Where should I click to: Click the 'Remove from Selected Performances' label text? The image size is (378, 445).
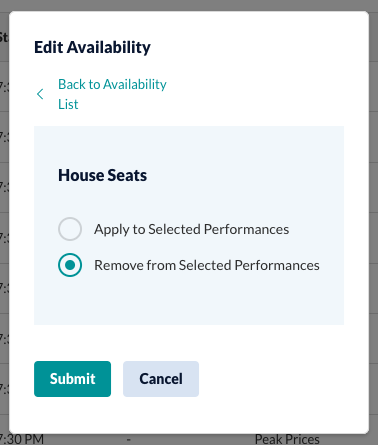pos(207,265)
